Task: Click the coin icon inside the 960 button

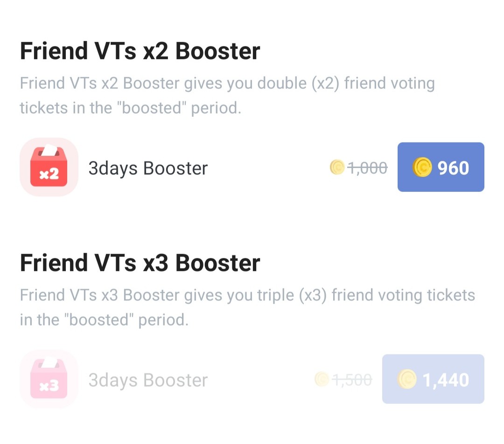Action: coord(422,168)
